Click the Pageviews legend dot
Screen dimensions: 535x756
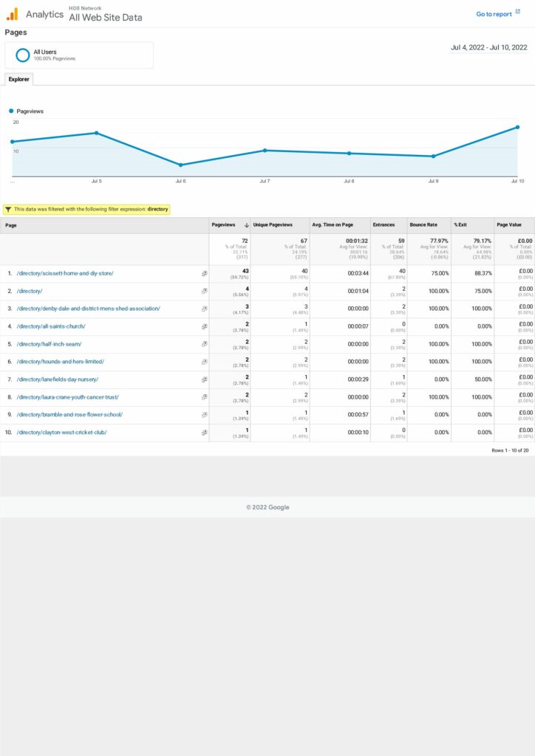11,111
